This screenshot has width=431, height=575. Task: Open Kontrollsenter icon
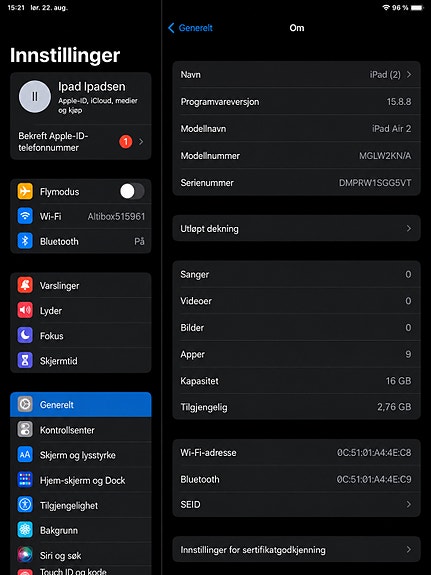tap(25, 430)
